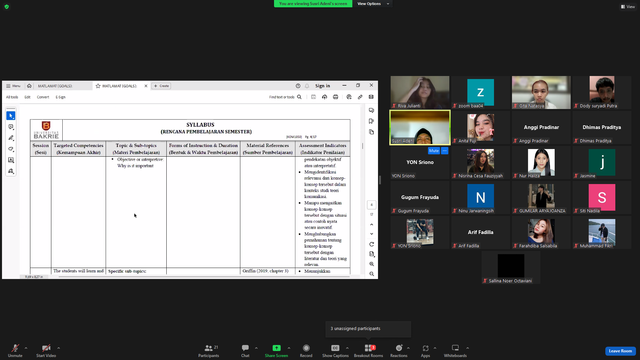Click the share link icon in Acrobat
This screenshot has width=640, height=360.
pyautogui.click(x=360, y=97)
